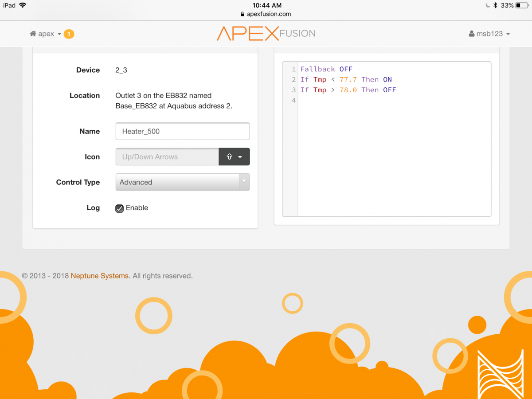Click the home icon next to apex
532x399 pixels.
tap(33, 34)
